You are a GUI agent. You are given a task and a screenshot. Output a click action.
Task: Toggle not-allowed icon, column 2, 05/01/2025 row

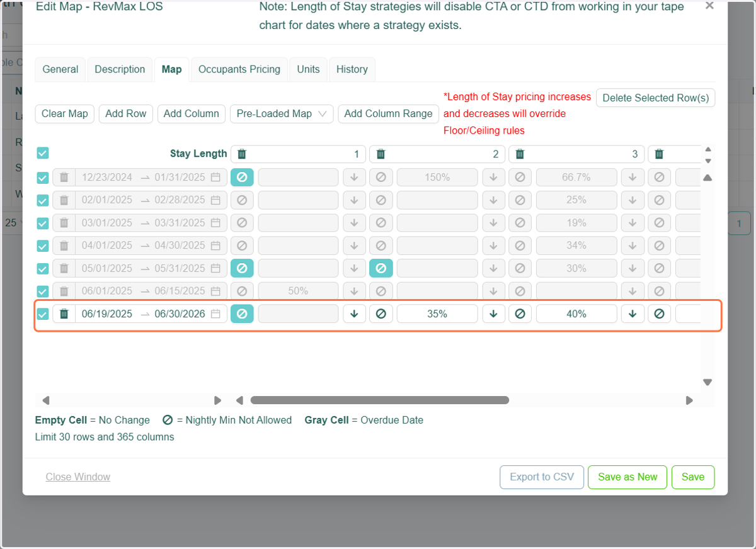[381, 268]
